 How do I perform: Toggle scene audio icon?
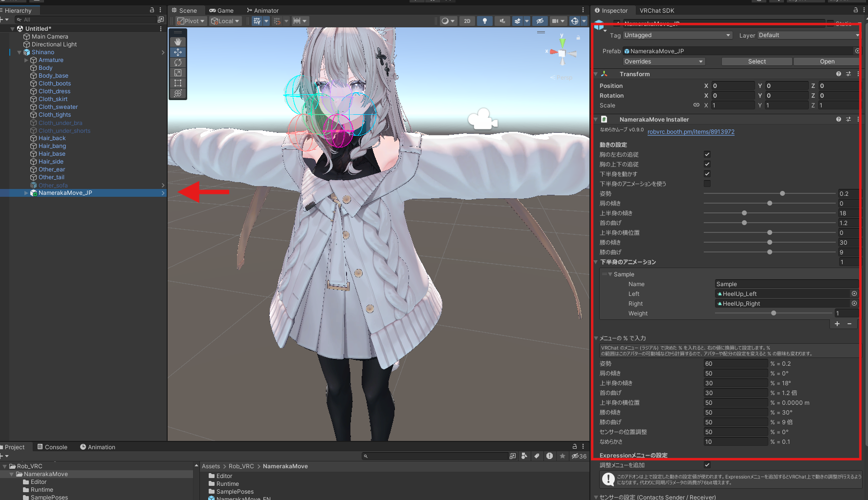501,21
